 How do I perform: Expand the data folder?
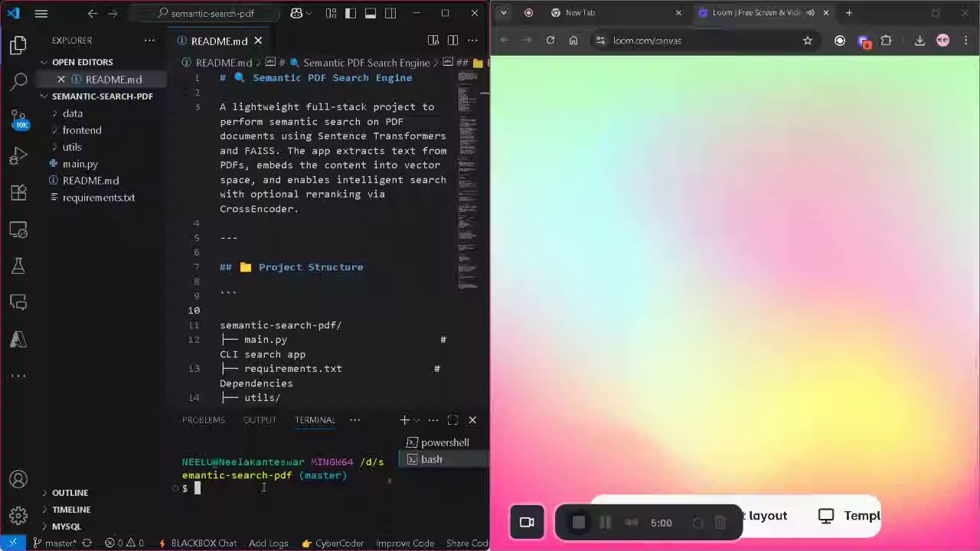coord(72,113)
